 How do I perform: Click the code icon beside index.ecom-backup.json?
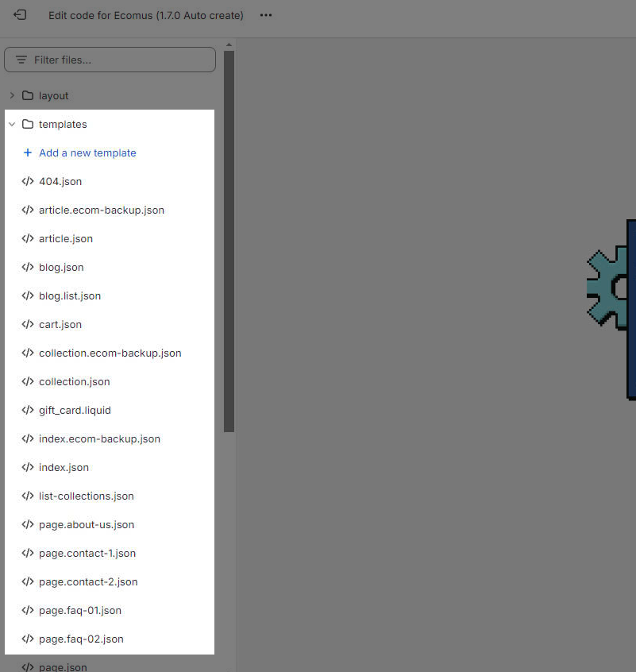(28, 438)
